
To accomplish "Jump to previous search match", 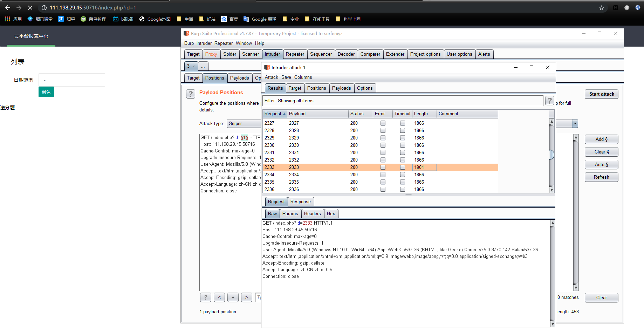I will (x=219, y=297).
